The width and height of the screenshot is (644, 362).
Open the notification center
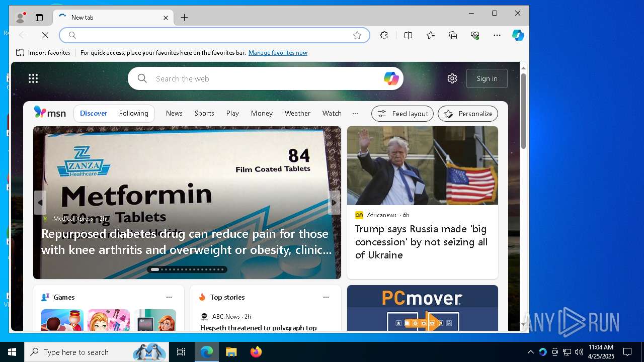point(627,352)
